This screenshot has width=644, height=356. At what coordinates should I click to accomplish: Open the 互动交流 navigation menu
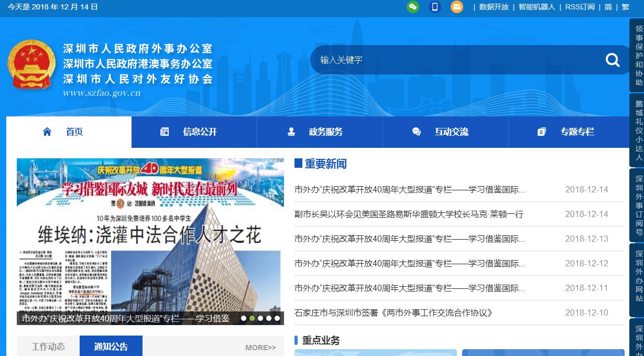click(x=451, y=132)
